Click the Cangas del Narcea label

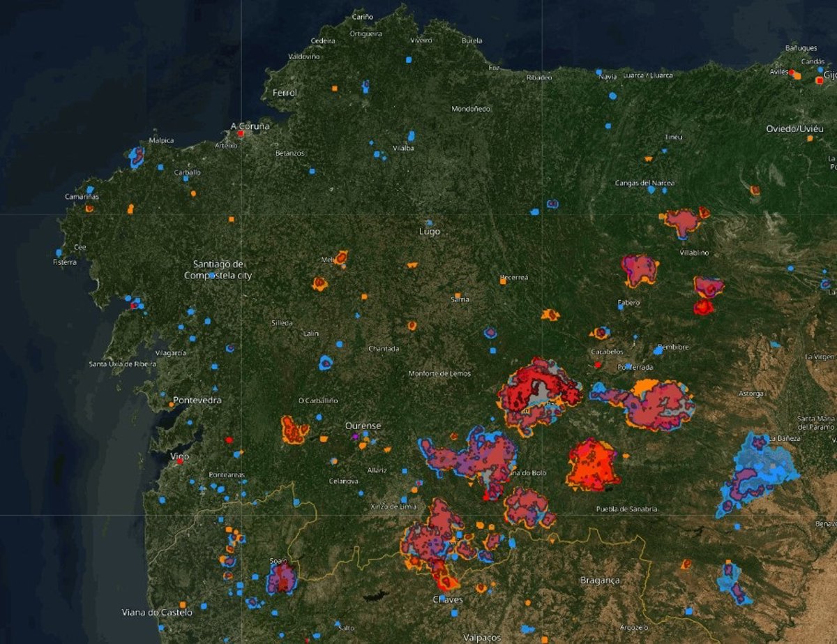point(644,183)
